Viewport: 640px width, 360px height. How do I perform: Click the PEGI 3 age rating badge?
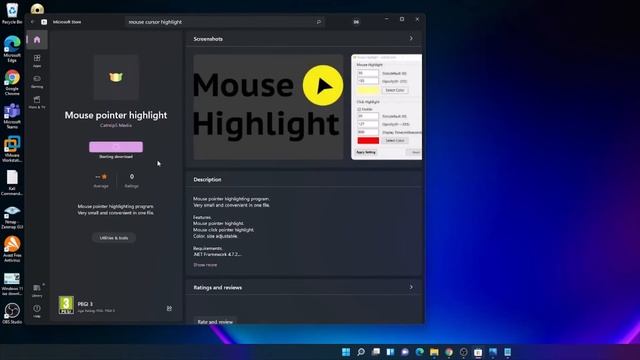[66, 305]
